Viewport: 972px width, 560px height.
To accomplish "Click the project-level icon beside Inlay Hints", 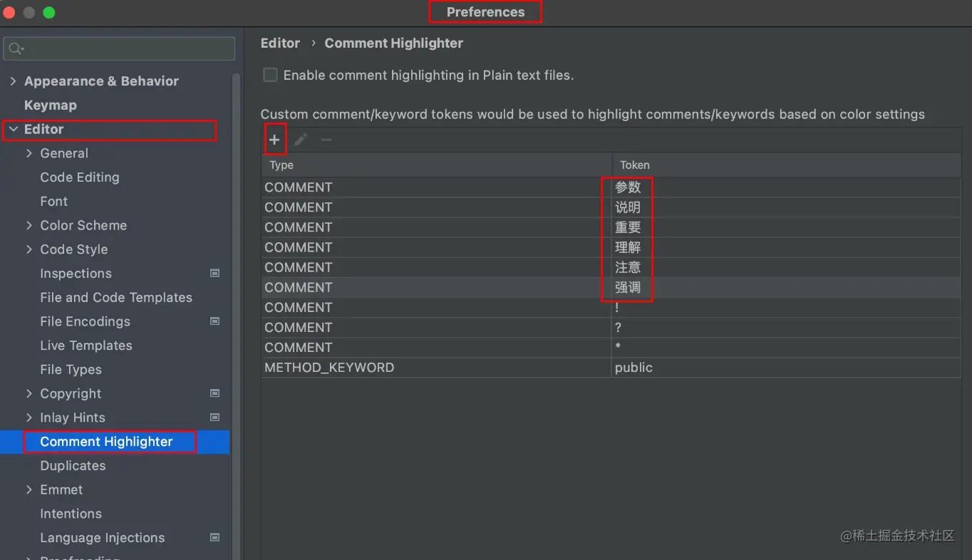I will point(214,418).
